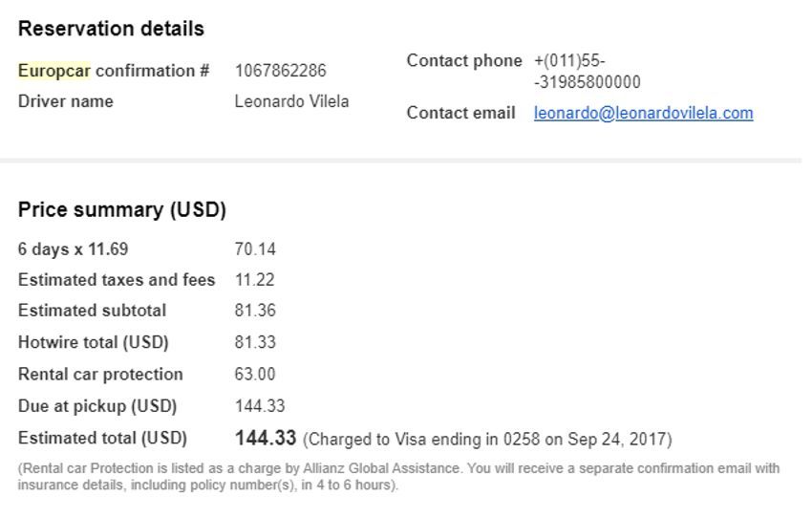
Task: Click the Hotwire total (USD) label
Action: click(94, 342)
